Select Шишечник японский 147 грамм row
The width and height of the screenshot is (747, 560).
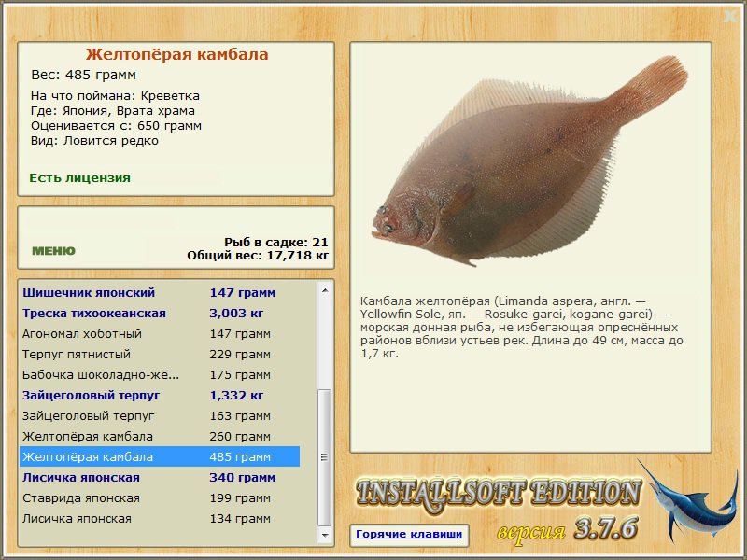tap(160, 292)
